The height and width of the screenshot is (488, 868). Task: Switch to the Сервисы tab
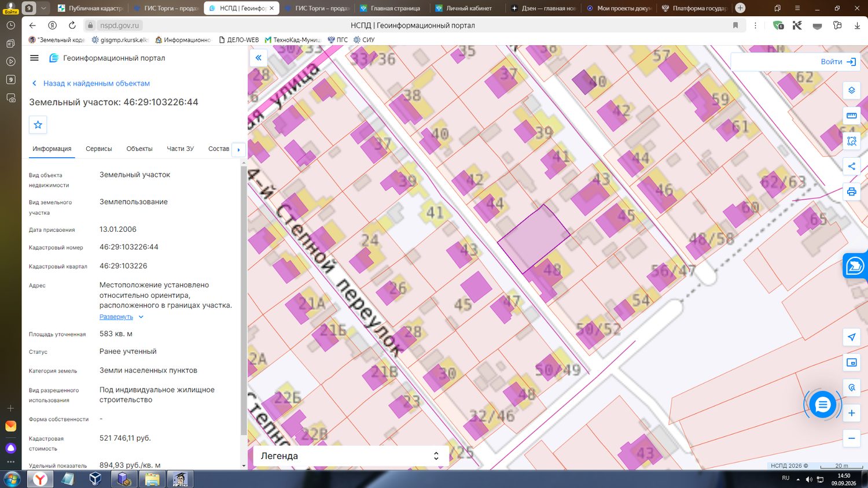pos(99,149)
